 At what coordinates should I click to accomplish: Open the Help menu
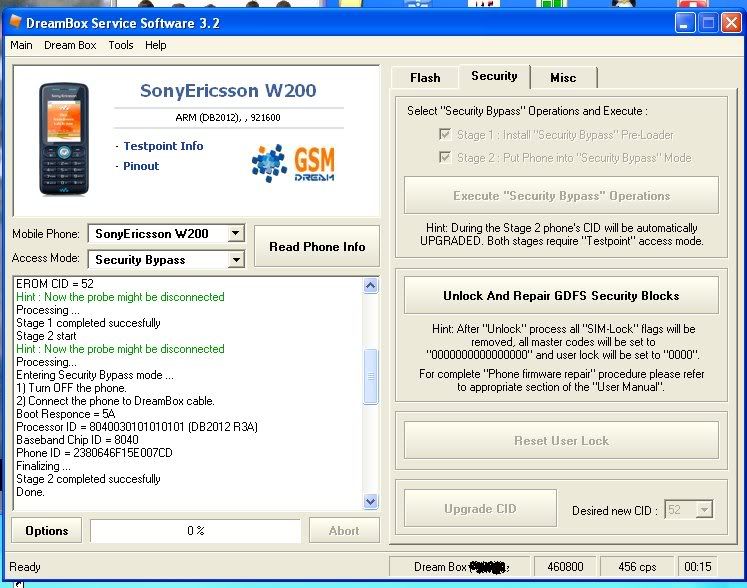[x=155, y=45]
